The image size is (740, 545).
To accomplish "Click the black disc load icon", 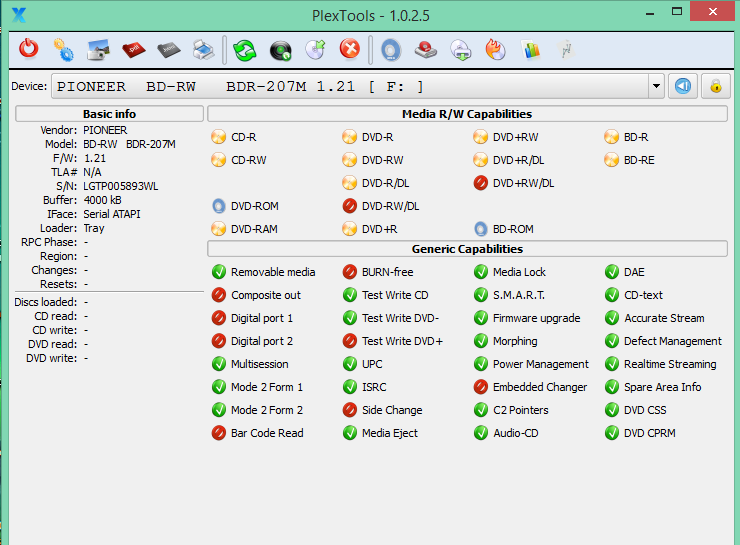I will pyautogui.click(x=280, y=50).
